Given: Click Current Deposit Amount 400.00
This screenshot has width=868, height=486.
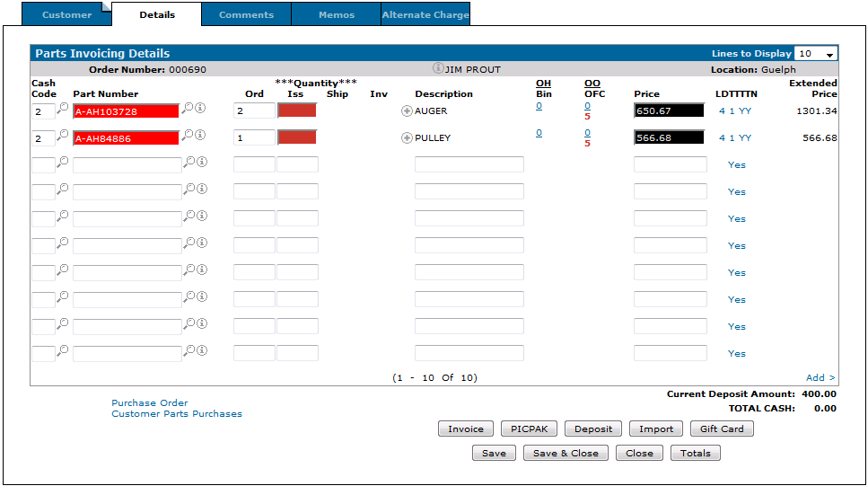Looking at the screenshot, I should [x=819, y=394].
